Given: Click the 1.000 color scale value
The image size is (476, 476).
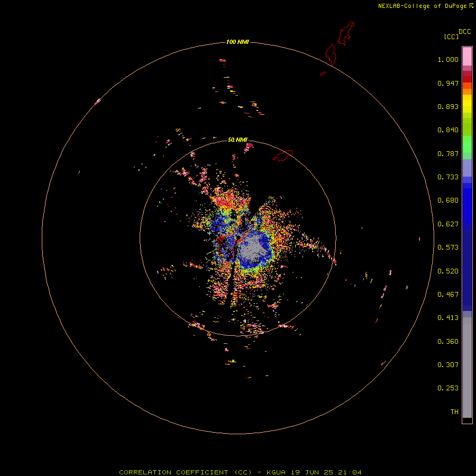Looking at the screenshot, I should click(x=448, y=59).
